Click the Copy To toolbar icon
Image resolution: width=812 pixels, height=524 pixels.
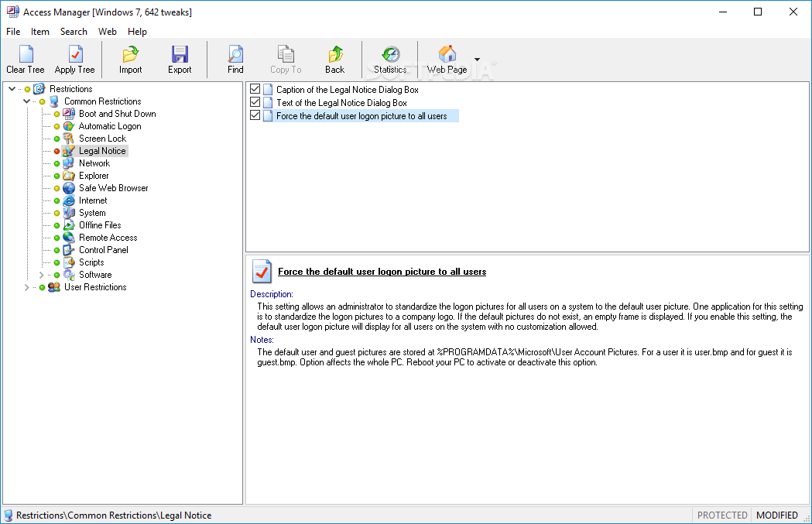pyautogui.click(x=286, y=54)
